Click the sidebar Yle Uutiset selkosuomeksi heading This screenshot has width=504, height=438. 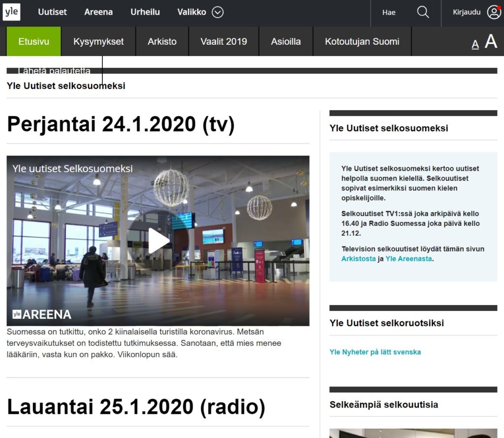pos(389,128)
